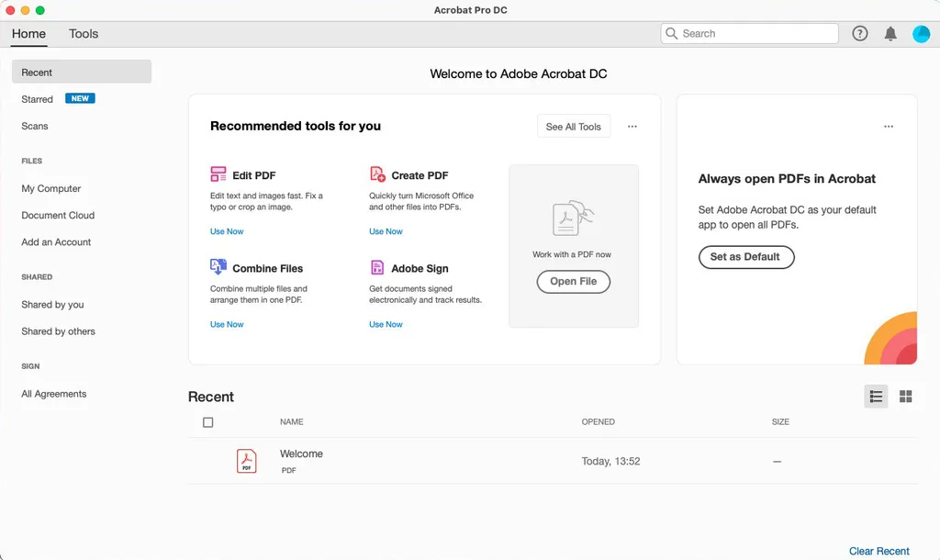
Task: Open the Help question mark icon
Action: click(859, 33)
